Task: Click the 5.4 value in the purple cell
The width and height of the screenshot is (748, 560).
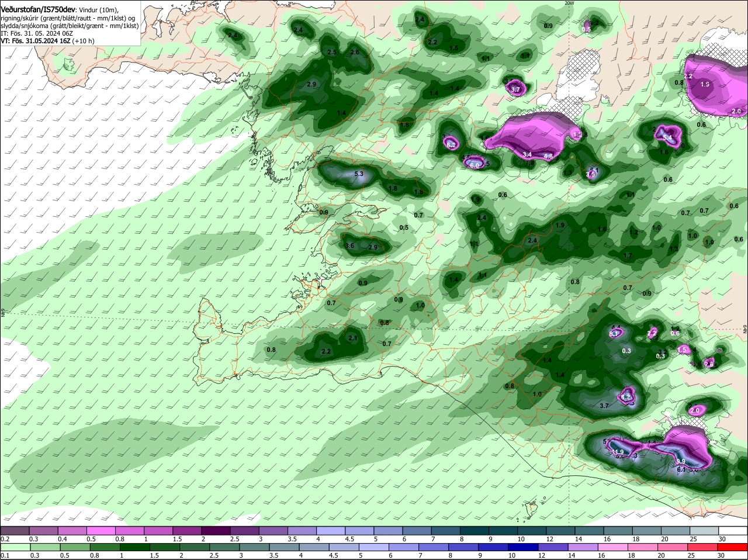Action: click(x=667, y=137)
